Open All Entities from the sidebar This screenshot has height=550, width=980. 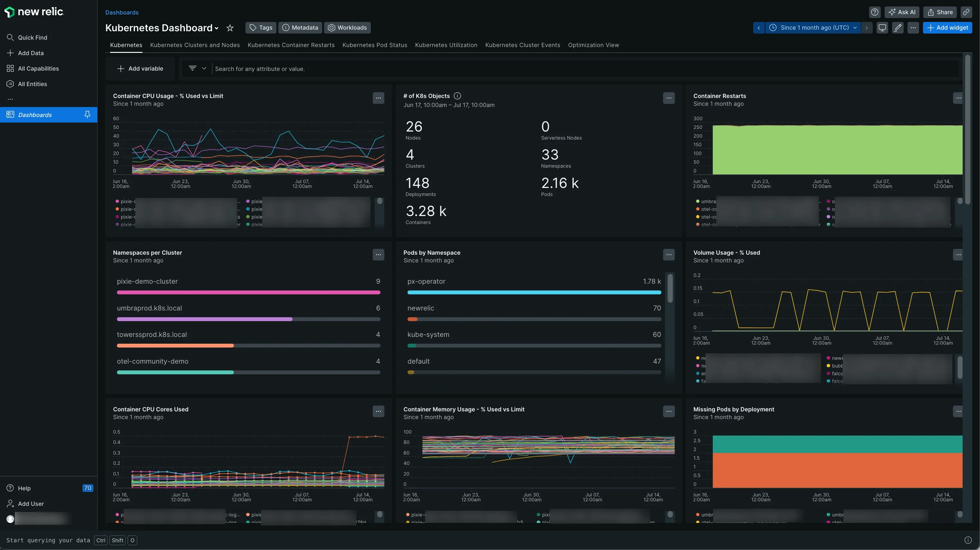[x=32, y=84]
